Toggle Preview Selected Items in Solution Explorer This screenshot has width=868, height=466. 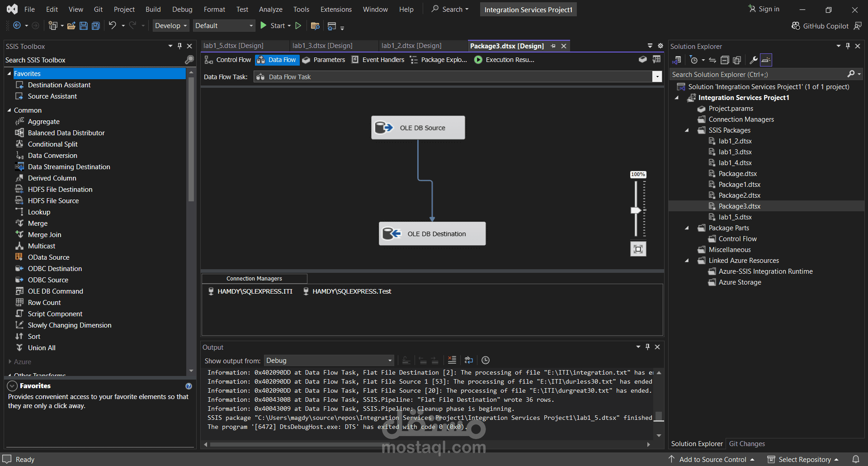(x=766, y=60)
